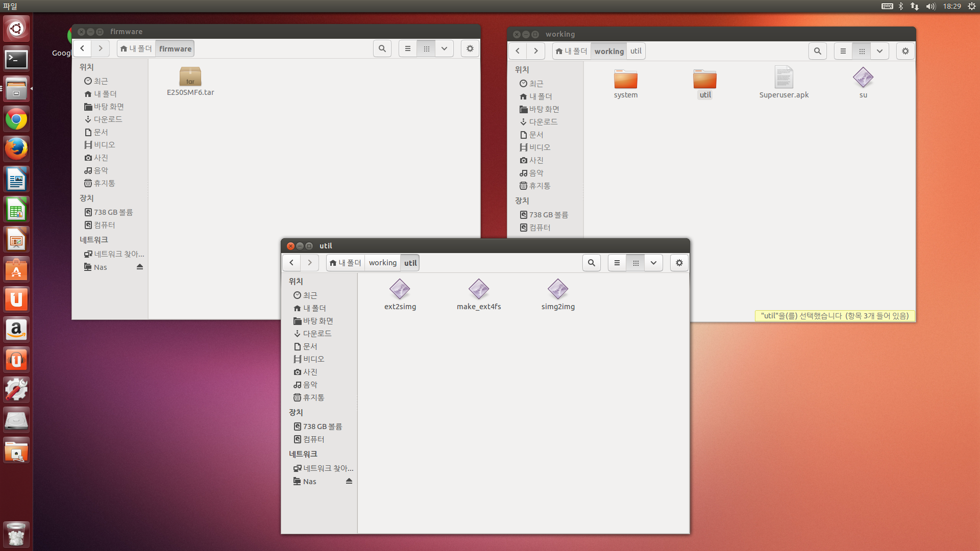Click search icon in util window
Screen dimensions: 980x551
tap(591, 263)
